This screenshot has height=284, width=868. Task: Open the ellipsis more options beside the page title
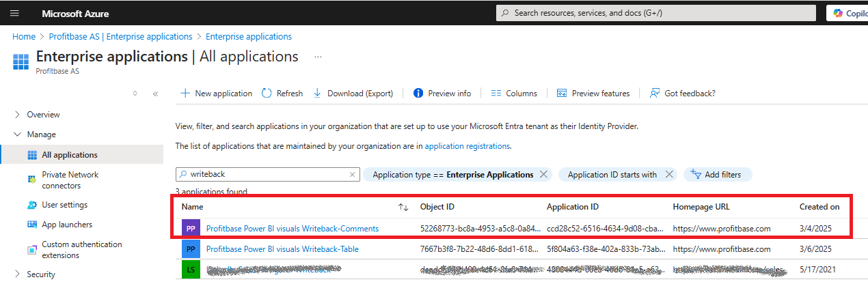tap(318, 57)
